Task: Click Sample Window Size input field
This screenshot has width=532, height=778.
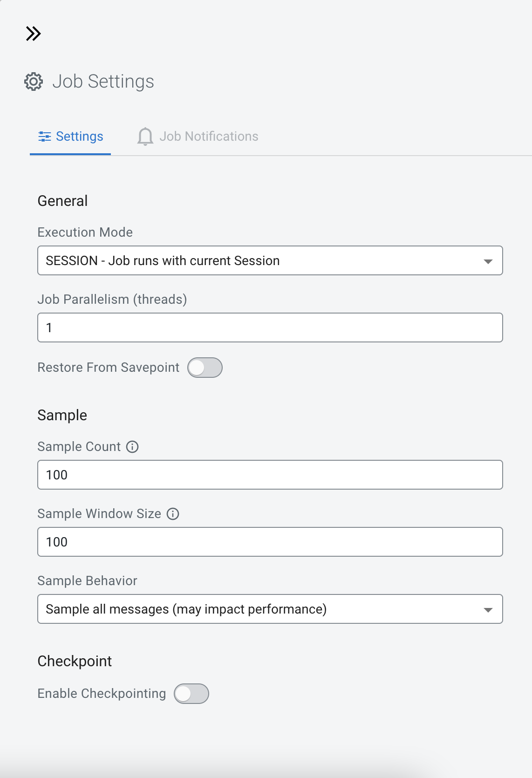Action: pyautogui.click(x=270, y=542)
